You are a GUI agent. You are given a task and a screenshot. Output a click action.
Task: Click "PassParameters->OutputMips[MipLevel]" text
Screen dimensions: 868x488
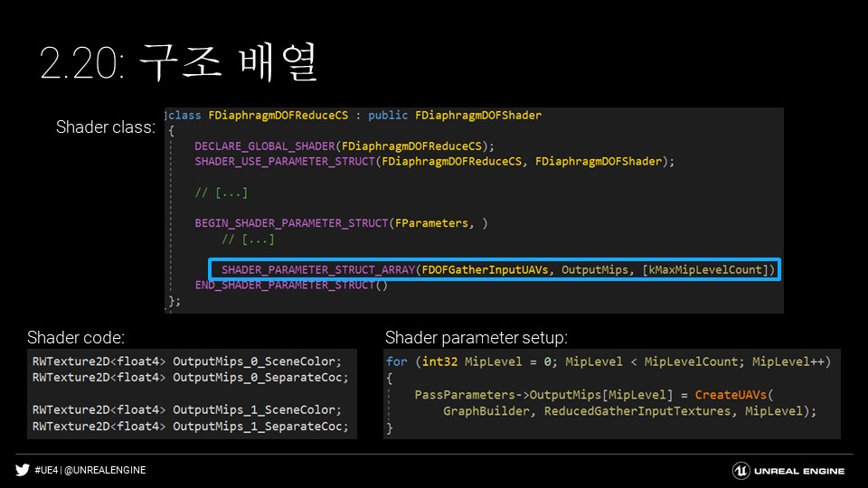(543, 395)
